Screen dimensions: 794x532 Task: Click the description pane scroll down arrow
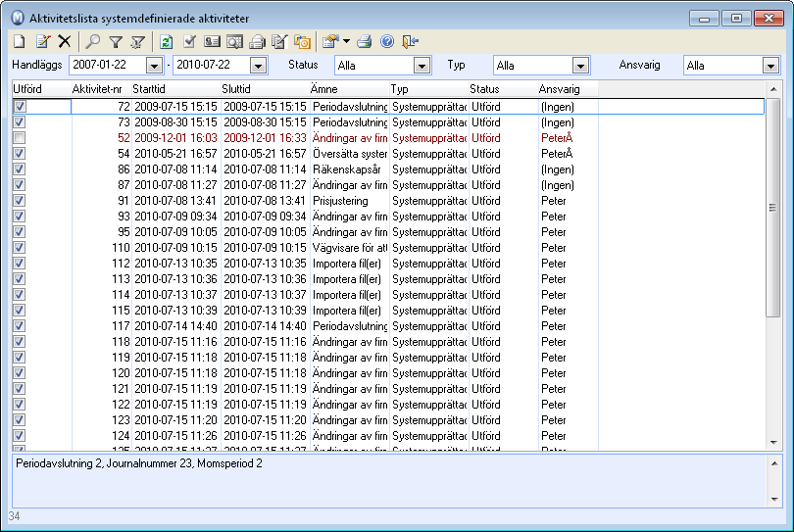point(774,499)
